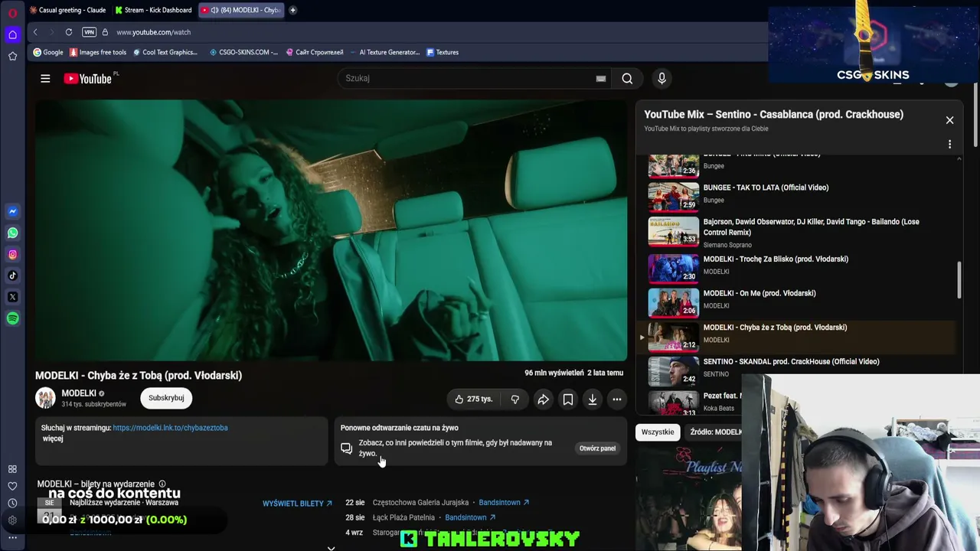Reload the YouTube page
The image size is (980, 551).
[69, 32]
